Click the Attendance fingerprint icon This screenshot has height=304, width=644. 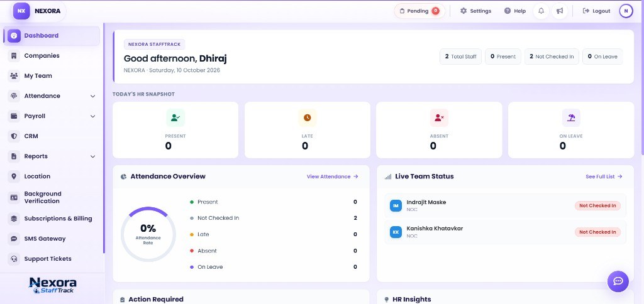coord(14,96)
